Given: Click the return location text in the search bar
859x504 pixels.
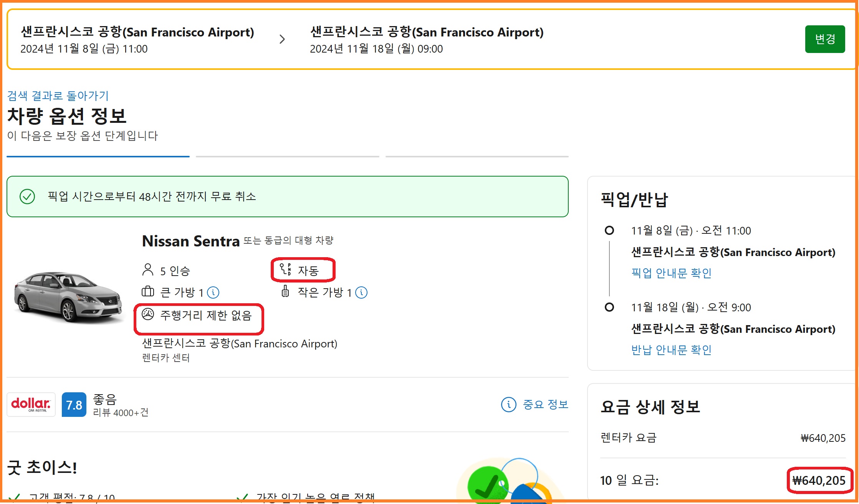Looking at the screenshot, I should point(427,32).
